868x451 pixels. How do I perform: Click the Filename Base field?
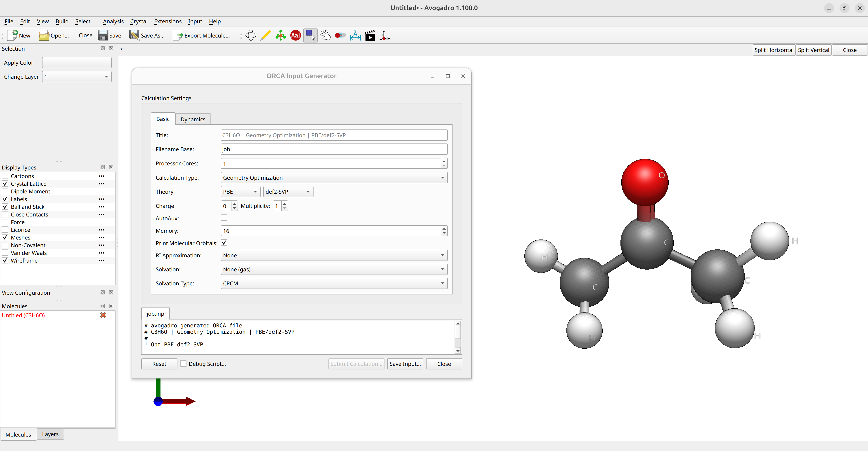coord(334,149)
